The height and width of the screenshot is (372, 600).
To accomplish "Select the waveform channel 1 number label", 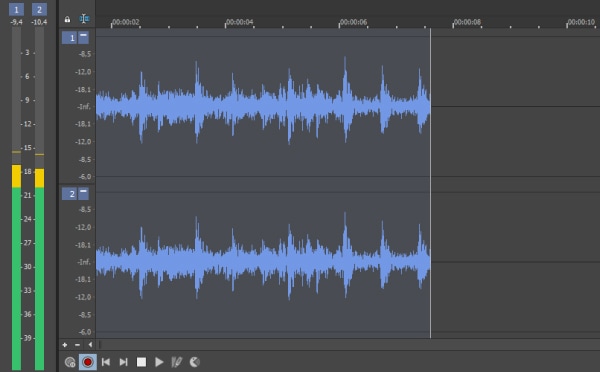I will 69,38.
